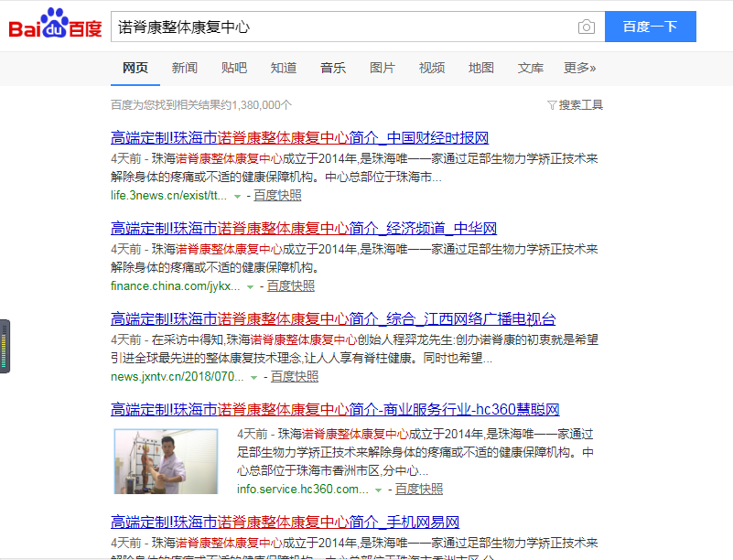The image size is (733, 560).
Task: Open the 经济频道_中华网 result title
Action: (x=304, y=229)
